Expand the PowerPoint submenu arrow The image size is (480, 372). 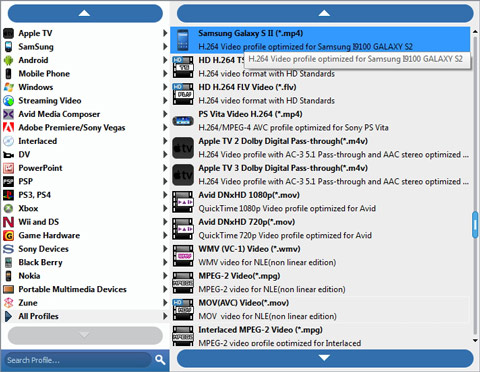click(x=165, y=168)
